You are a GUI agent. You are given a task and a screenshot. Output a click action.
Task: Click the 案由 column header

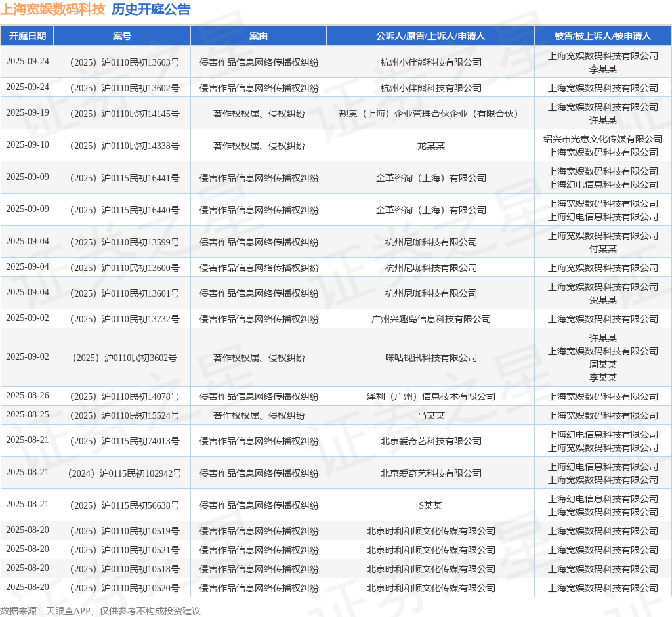pos(259,36)
